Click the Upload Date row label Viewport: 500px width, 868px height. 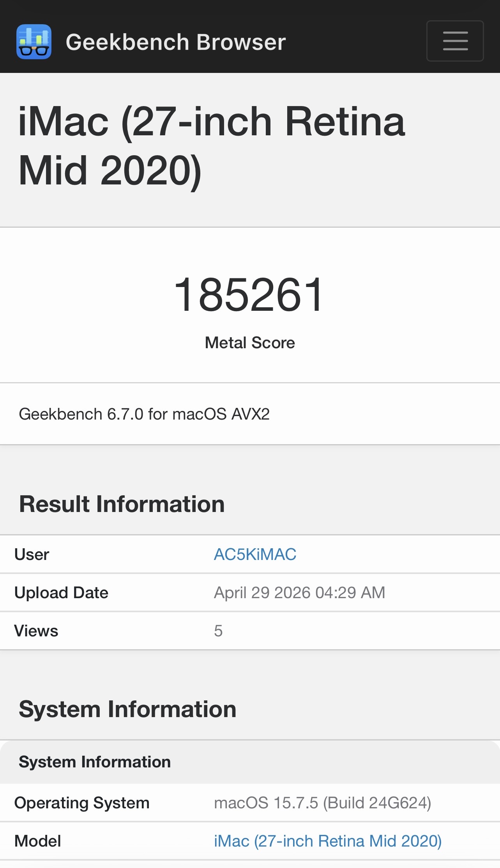[61, 592]
